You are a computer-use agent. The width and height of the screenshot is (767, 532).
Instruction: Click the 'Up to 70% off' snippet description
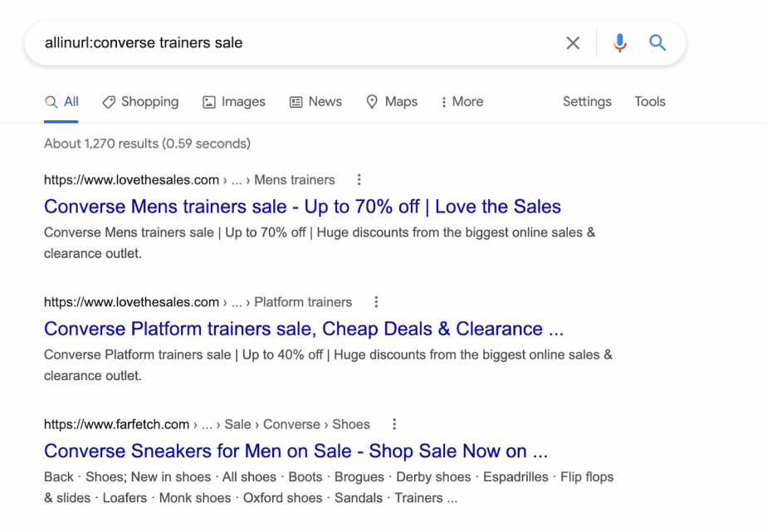[x=320, y=243]
